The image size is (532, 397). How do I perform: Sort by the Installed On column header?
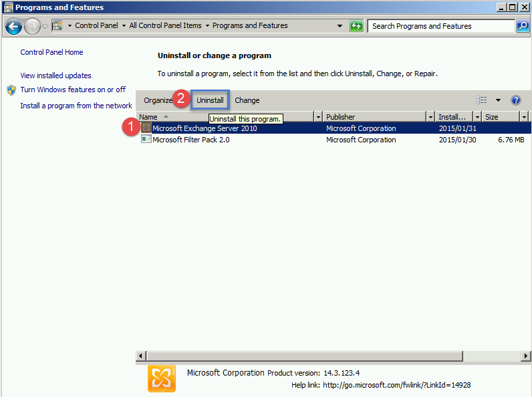454,117
